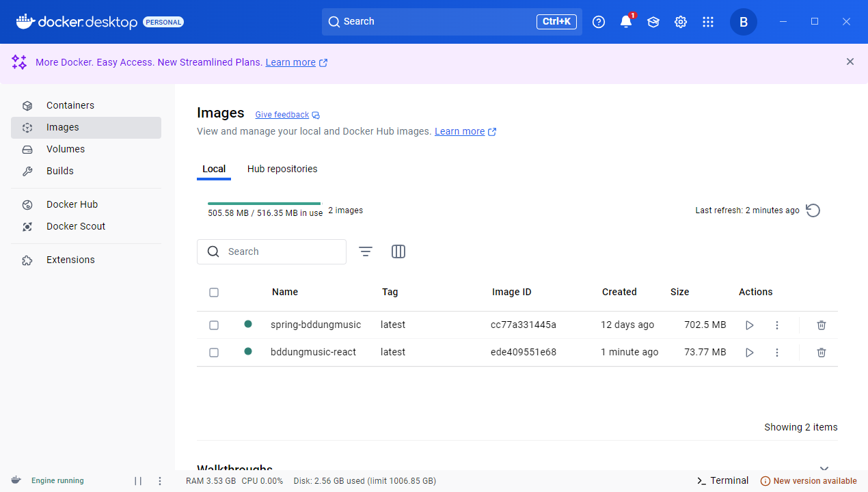Switch to Hub repositories tab
The width and height of the screenshot is (868, 492).
click(282, 169)
